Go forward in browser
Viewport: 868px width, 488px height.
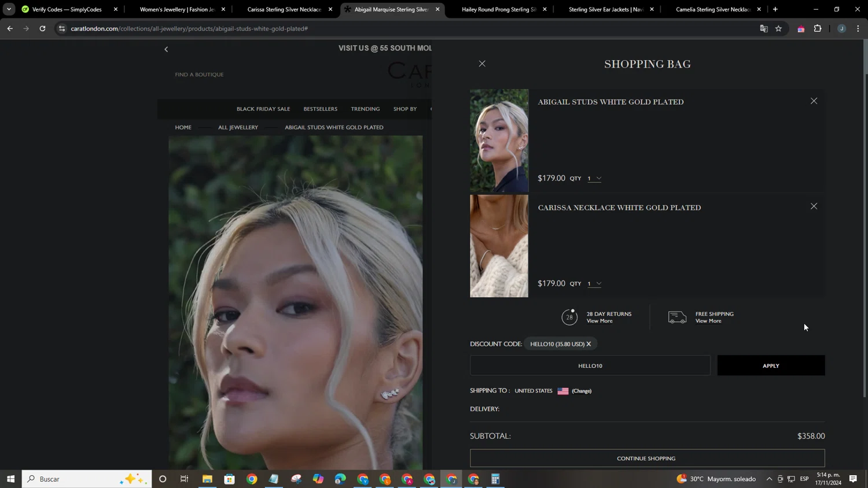[x=26, y=28]
